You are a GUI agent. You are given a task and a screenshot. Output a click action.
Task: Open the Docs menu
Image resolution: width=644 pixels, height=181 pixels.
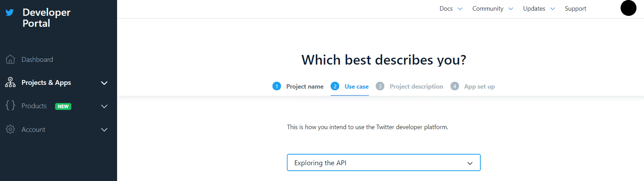[x=446, y=9]
